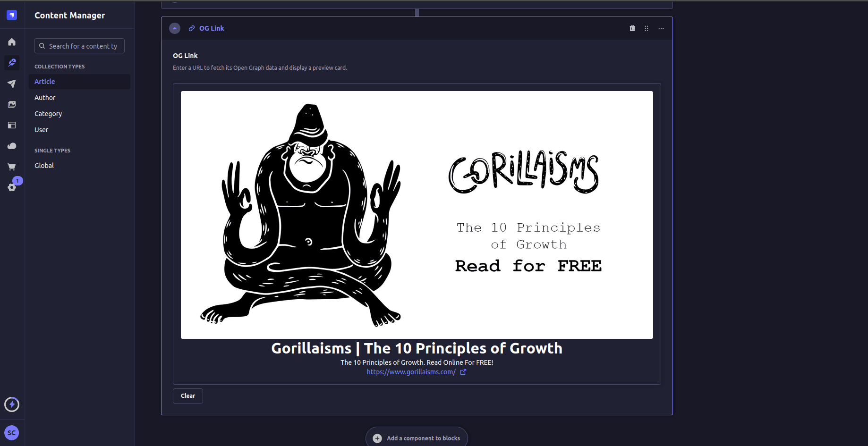868x446 pixels.
Task: Open the Category collection type
Action: click(48, 114)
